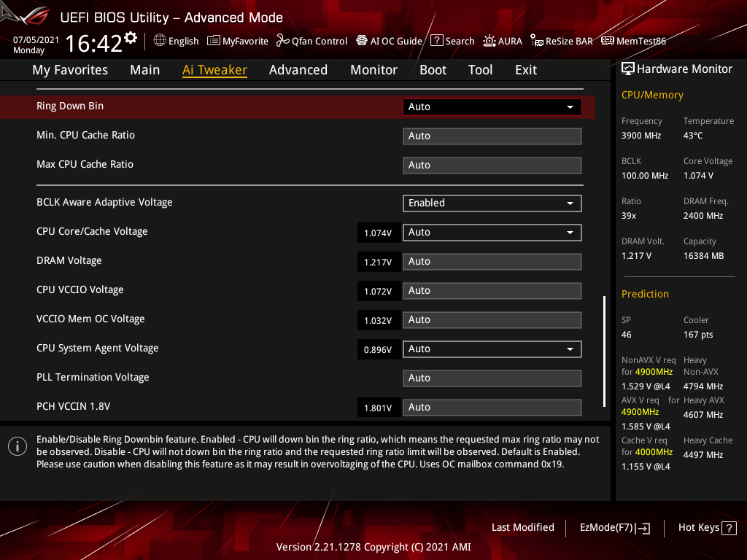Click CPU VCCIO Voltage input field
This screenshot has height=560, width=747.
point(492,290)
